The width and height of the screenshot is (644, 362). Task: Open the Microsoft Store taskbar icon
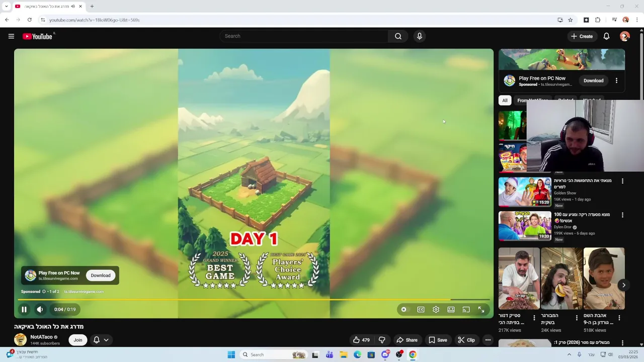point(371,354)
